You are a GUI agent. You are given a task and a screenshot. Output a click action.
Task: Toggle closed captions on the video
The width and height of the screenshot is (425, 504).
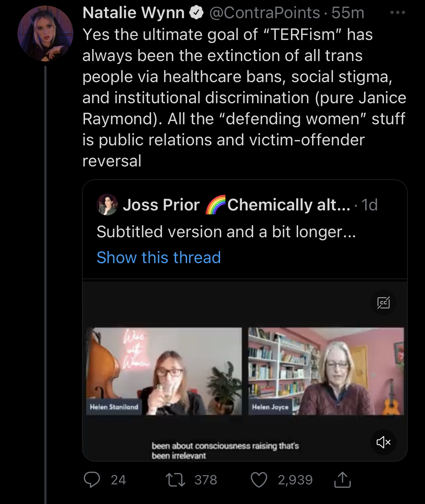[384, 302]
